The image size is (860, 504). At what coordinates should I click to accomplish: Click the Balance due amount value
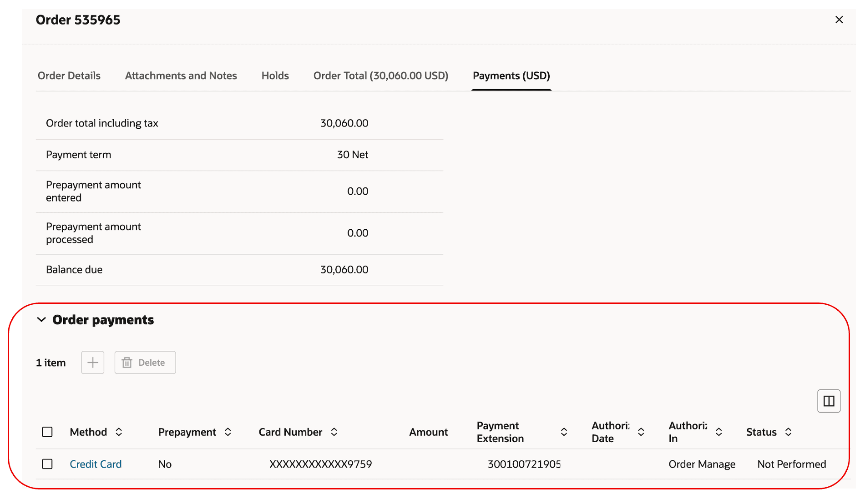pyautogui.click(x=344, y=269)
